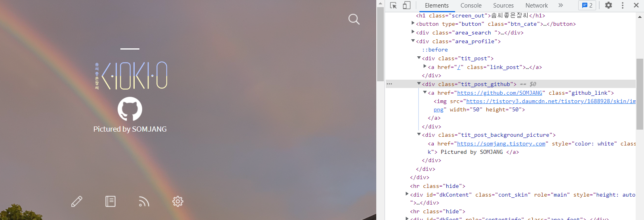Image resolution: width=644 pixels, height=220 pixels.
Task: Click the Elements panel scrollbar thumb
Action: (640, 94)
